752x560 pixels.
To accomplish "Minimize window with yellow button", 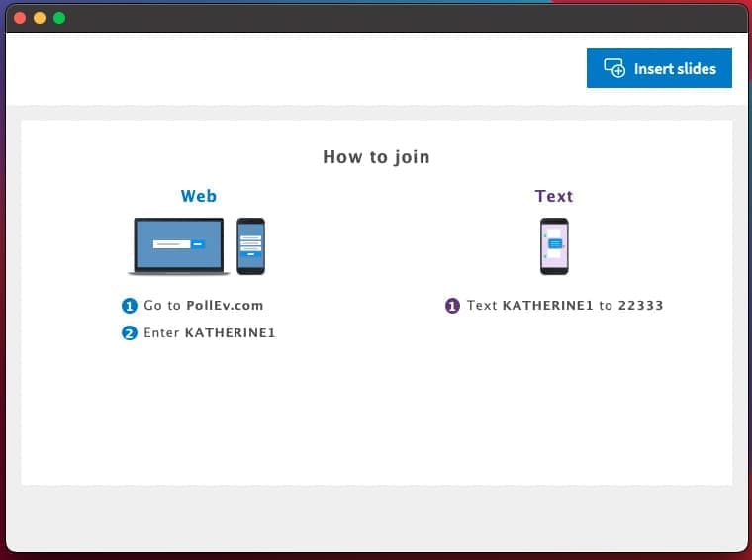I will (40, 18).
